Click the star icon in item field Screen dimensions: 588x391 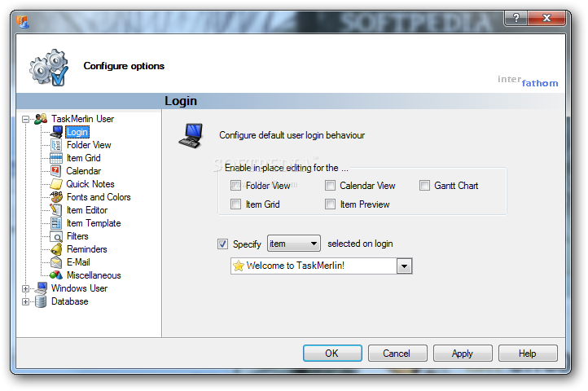pos(239,266)
